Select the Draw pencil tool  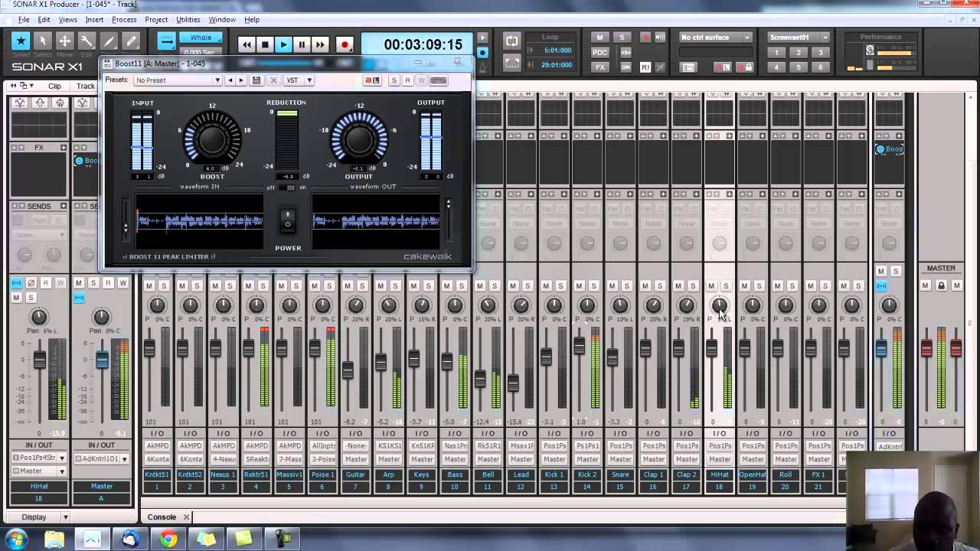point(109,41)
